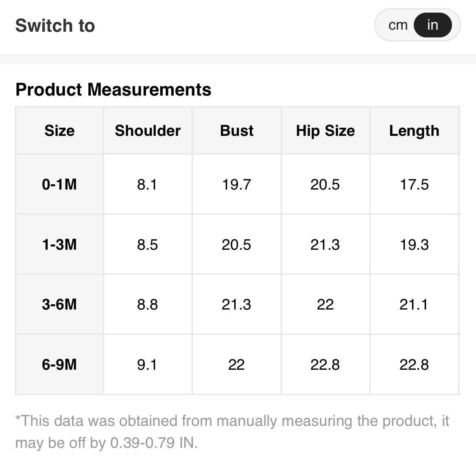Click the Switch to label
476x469 pixels.
click(x=55, y=26)
